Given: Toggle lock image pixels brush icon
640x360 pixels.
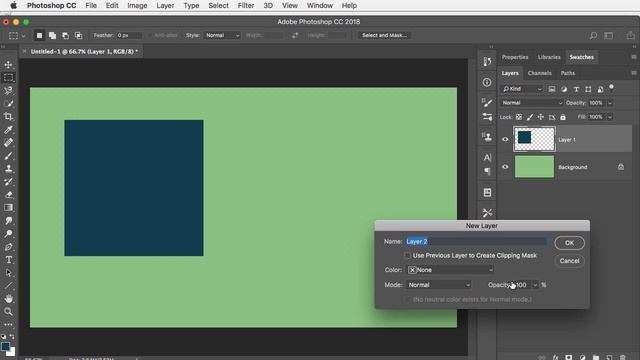Looking at the screenshot, I should pos(530,117).
